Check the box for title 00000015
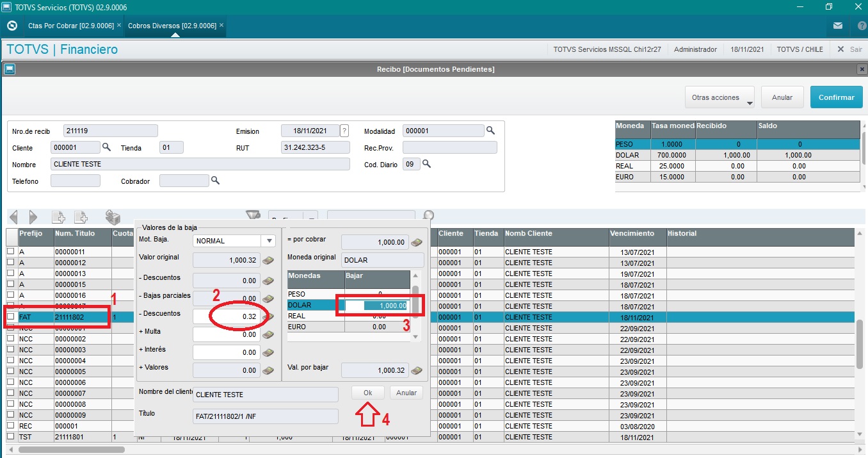This screenshot has height=458, width=868. (10, 284)
